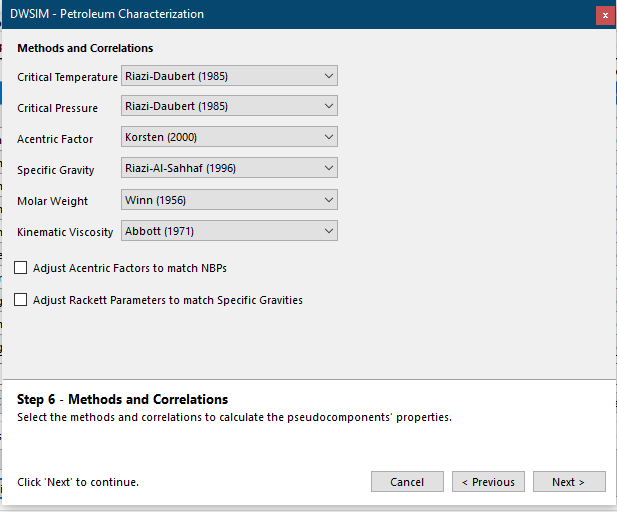Viewport: 617px width, 512px height.
Task: Click the Critical Temperature label
Action: 67,77
